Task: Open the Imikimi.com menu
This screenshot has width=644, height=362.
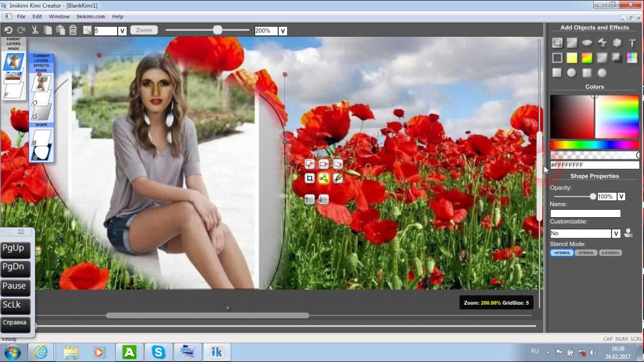Action: coord(91,17)
